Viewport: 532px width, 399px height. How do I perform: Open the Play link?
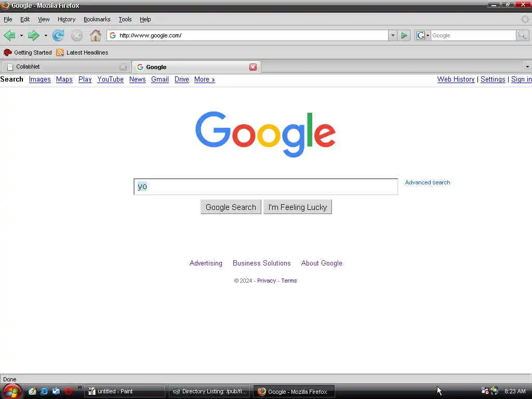[x=85, y=79]
